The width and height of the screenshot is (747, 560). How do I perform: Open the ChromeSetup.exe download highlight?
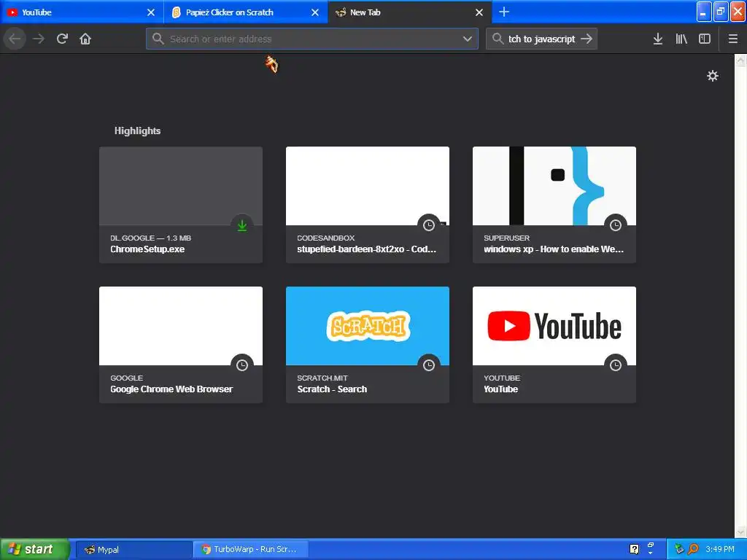181,205
